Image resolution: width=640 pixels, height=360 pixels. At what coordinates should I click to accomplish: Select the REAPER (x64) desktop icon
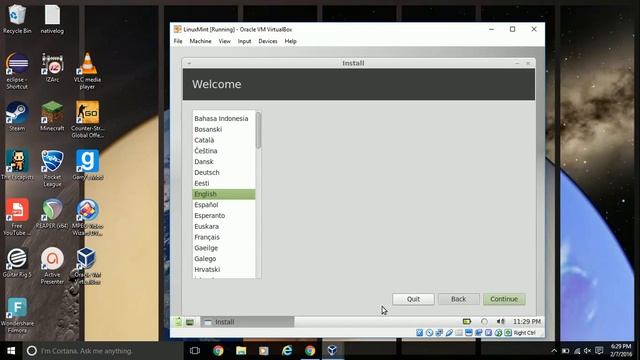pos(52,213)
